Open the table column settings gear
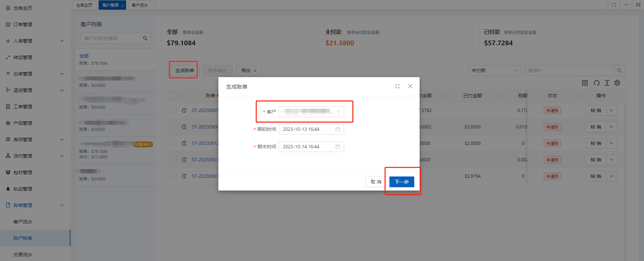The image size is (644, 261). pyautogui.click(x=617, y=83)
